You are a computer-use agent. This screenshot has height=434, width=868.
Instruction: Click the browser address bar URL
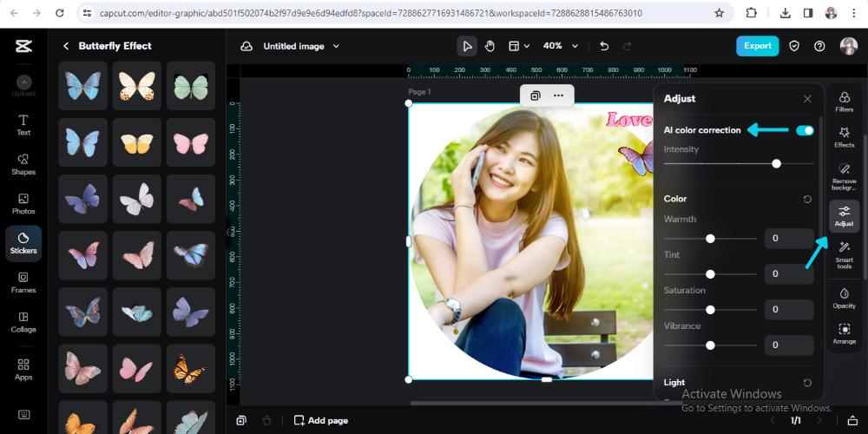pyautogui.click(x=371, y=13)
